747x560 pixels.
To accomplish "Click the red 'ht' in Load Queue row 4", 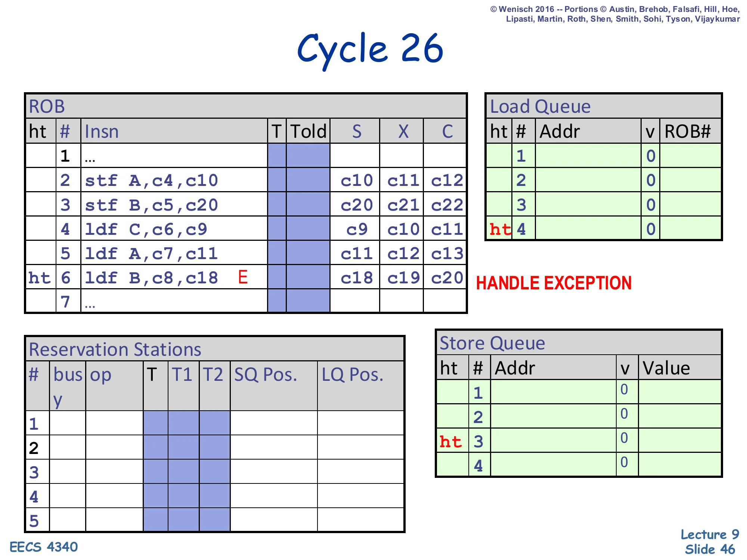I will click(500, 229).
